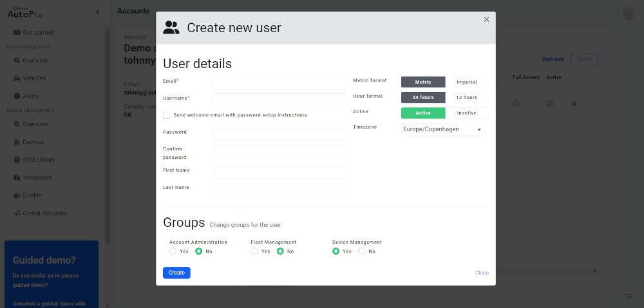This screenshot has width=644, height=308.
Task: Focus the Username input field
Action: 279,100
